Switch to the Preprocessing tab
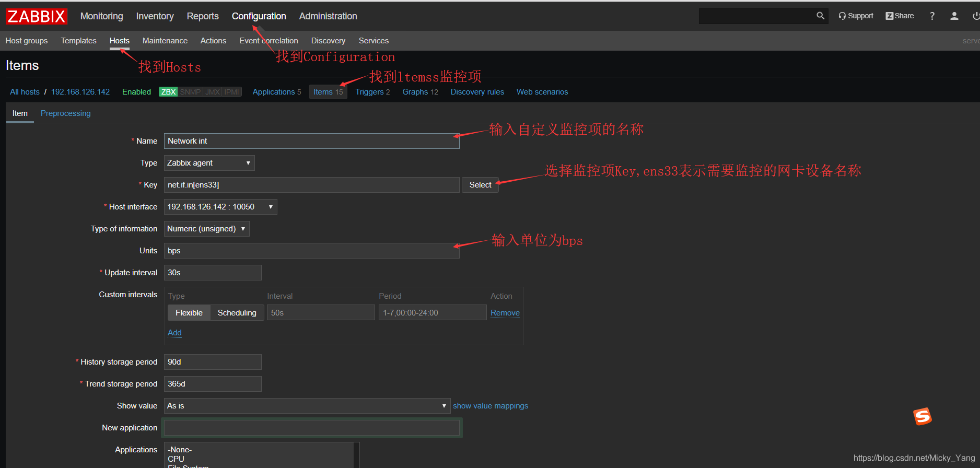The height and width of the screenshot is (468, 980). (66, 113)
